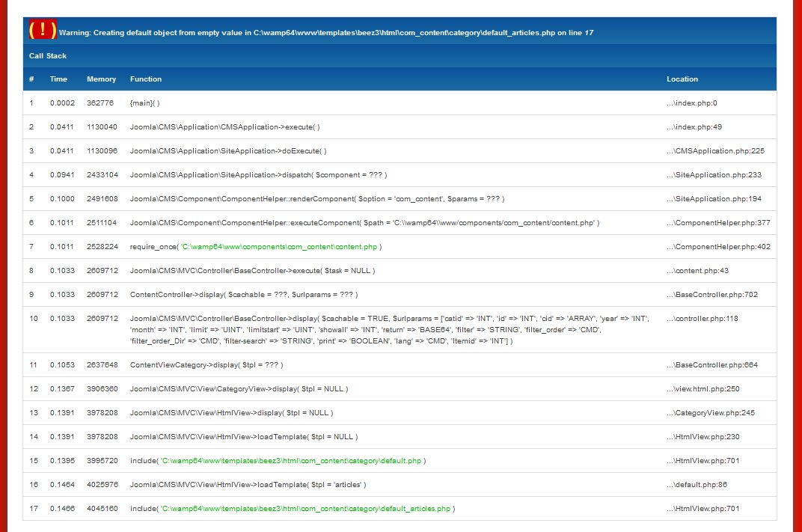This screenshot has width=802, height=532.
Task: Click the warning message about default_articles.php
Action: pos(326,33)
